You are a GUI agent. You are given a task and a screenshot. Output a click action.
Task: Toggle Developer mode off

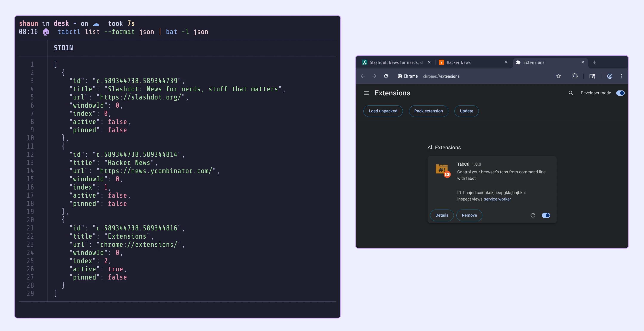621,93
